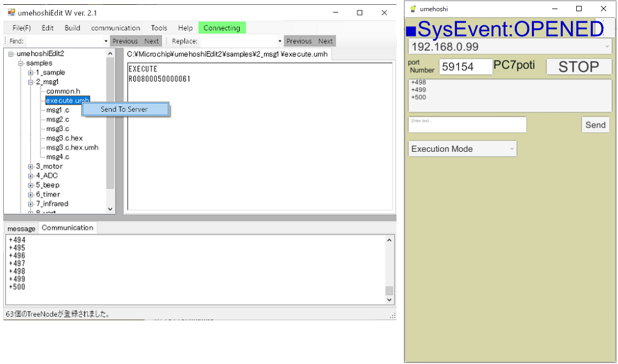Choose Send To Server from context menu

pos(124,109)
